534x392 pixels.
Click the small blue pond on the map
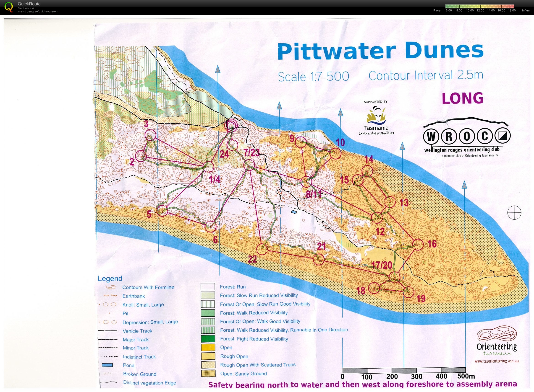click(x=294, y=212)
